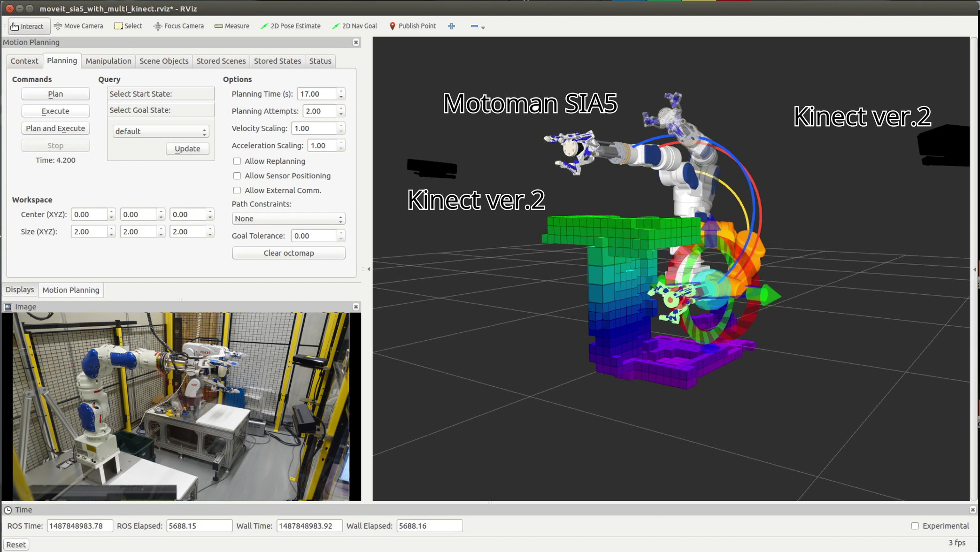The height and width of the screenshot is (552, 980).
Task: Open the Stored Scenes tab
Action: [221, 61]
